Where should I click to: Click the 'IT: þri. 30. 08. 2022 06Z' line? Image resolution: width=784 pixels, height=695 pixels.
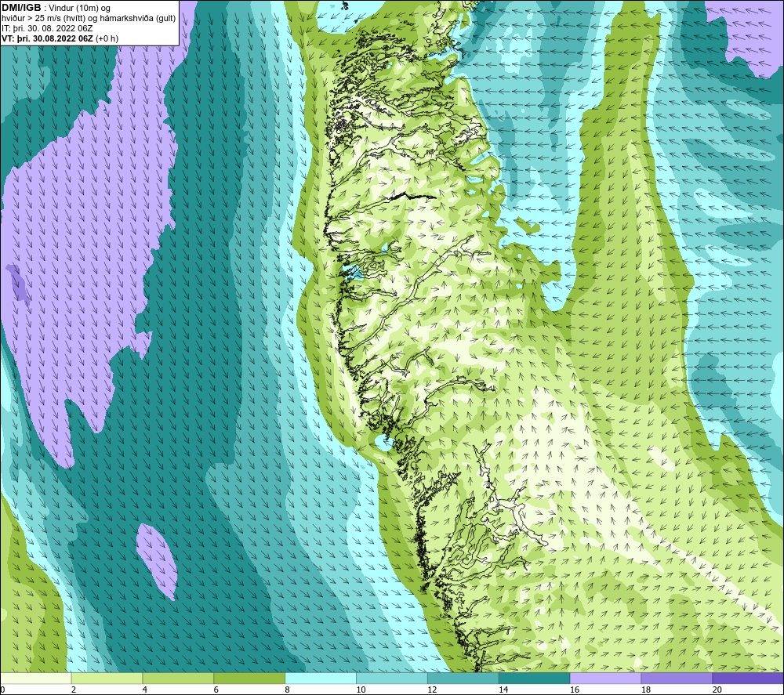point(47,28)
